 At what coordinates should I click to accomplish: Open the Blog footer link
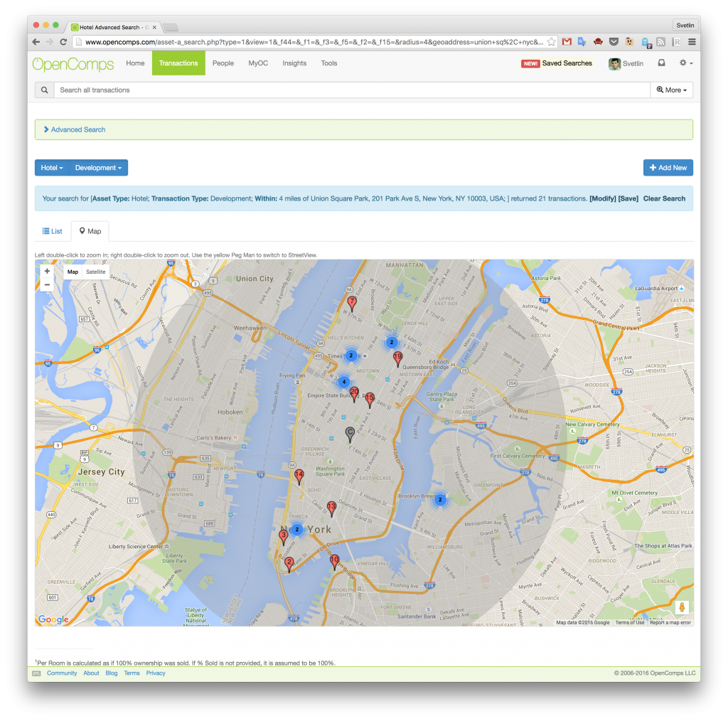tap(112, 673)
